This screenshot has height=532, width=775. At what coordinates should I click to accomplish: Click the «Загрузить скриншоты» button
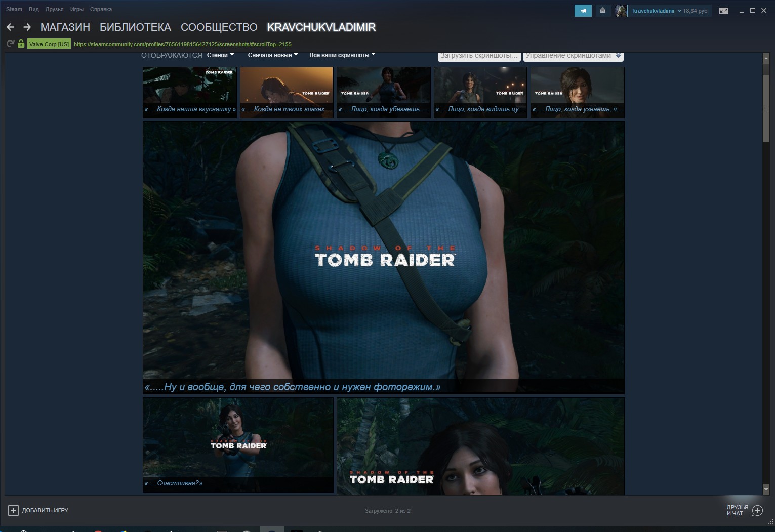tap(478, 56)
